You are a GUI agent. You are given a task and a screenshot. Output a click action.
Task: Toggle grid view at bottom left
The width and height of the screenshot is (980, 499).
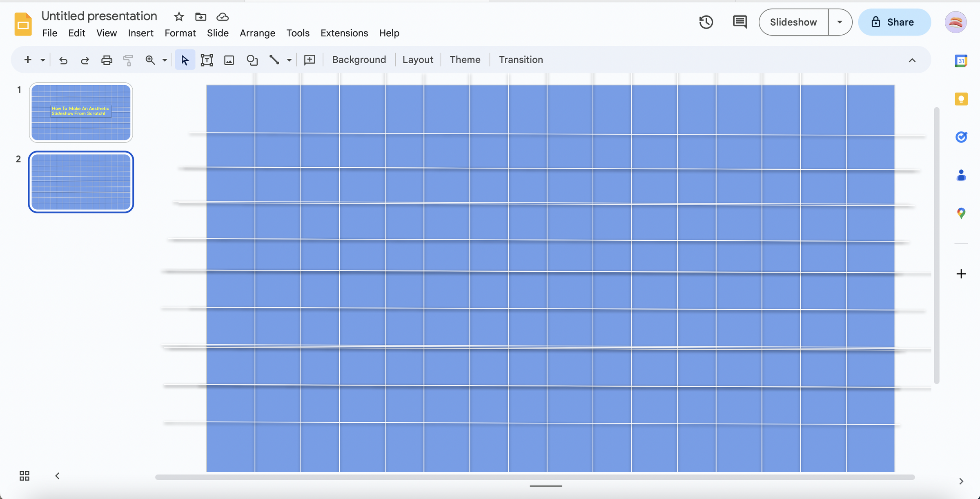[24, 476]
